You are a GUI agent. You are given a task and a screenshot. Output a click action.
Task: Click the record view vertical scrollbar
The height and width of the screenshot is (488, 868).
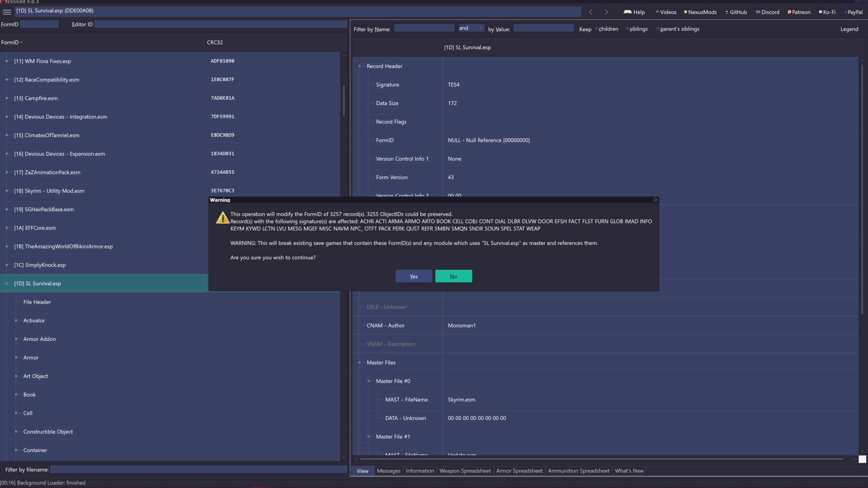[862, 190]
